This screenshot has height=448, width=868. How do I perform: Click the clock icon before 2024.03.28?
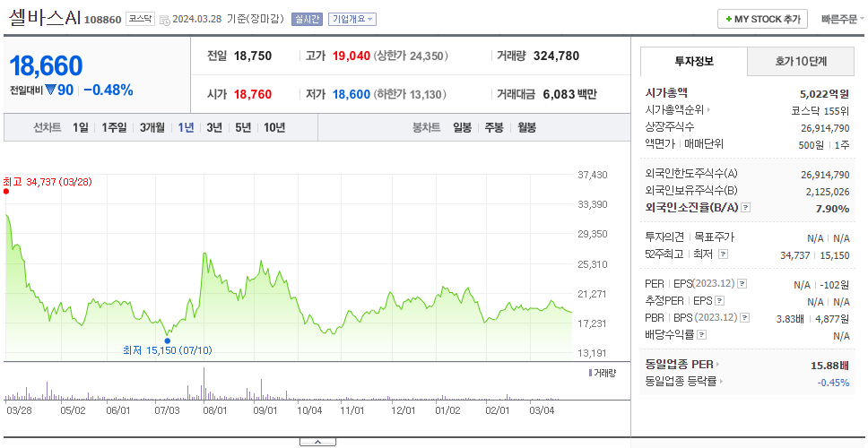click(164, 20)
